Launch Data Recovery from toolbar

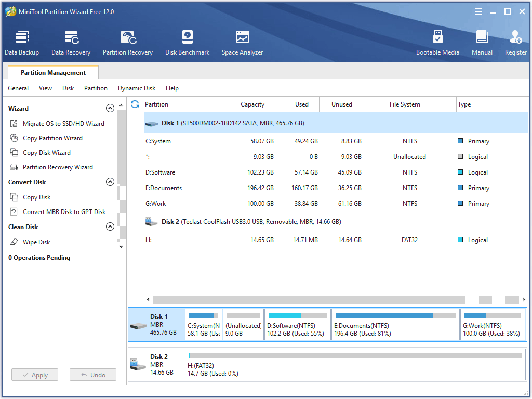tap(71, 43)
